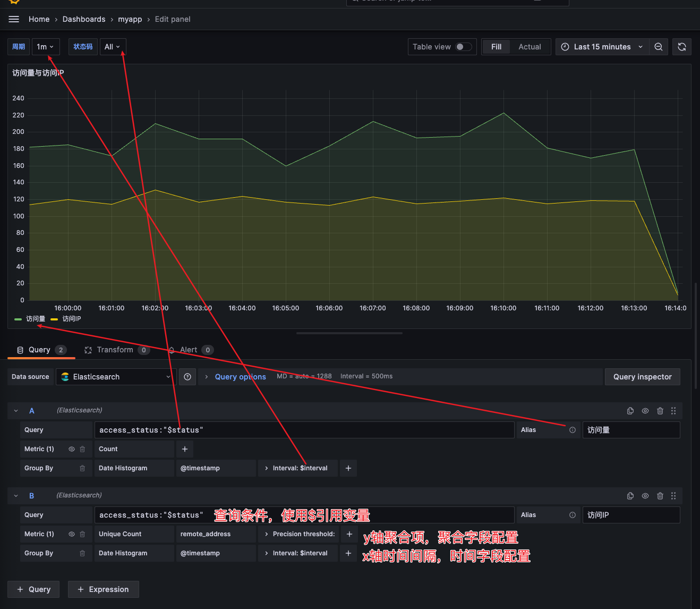This screenshot has height=609, width=700.
Task: Switch to the Transform tab
Action: [115, 350]
